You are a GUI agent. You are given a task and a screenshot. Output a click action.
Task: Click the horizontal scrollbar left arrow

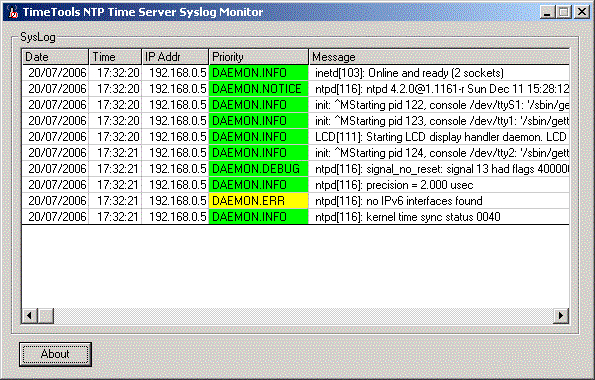coord(29,315)
